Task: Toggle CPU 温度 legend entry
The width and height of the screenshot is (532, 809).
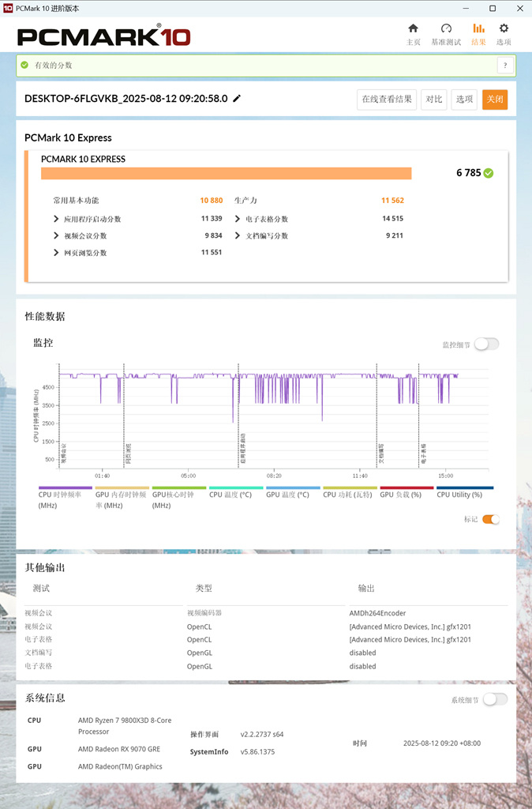Action: pos(236,492)
